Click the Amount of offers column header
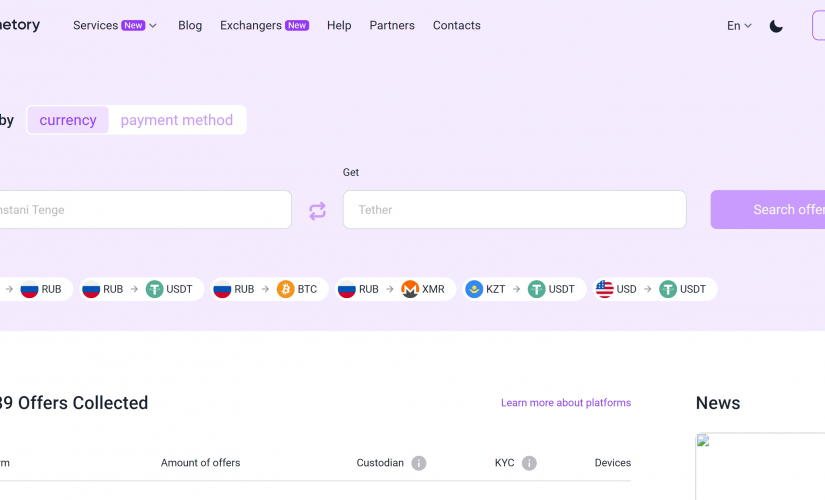The image size is (825, 500). 200,463
